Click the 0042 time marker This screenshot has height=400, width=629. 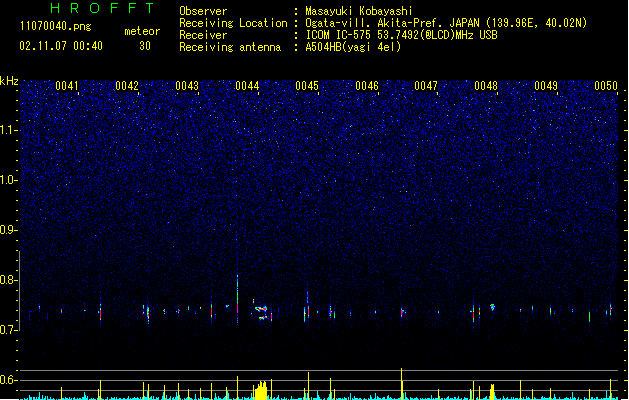pos(127,86)
